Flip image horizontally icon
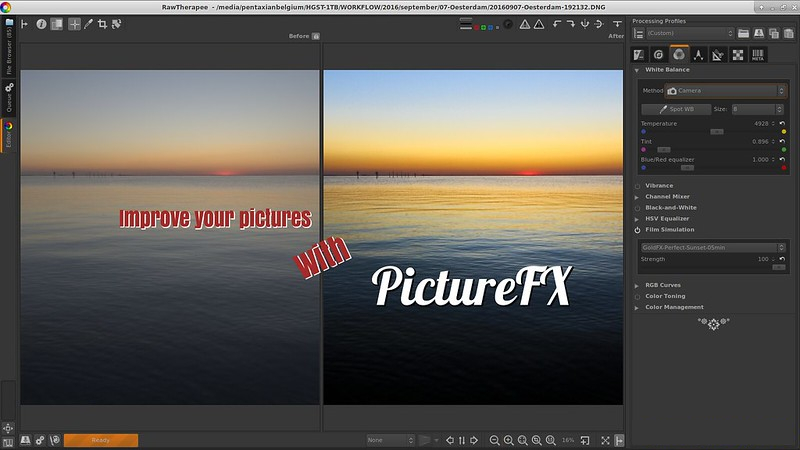 585,24
